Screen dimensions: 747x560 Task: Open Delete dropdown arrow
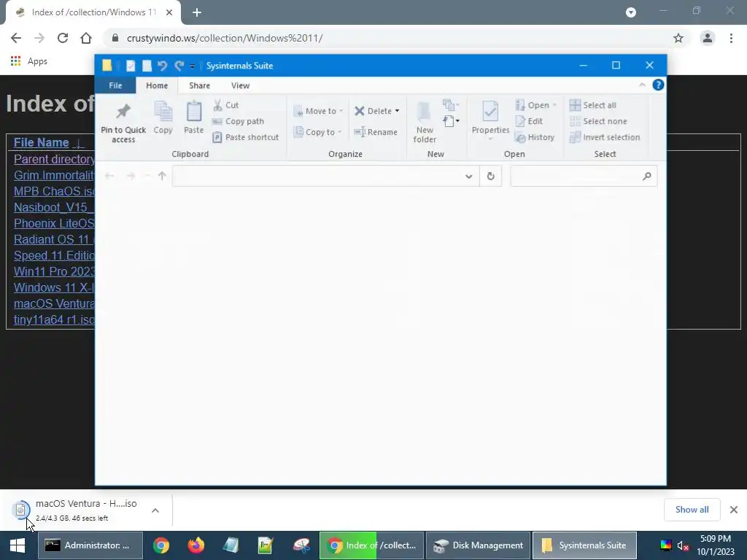tap(397, 111)
